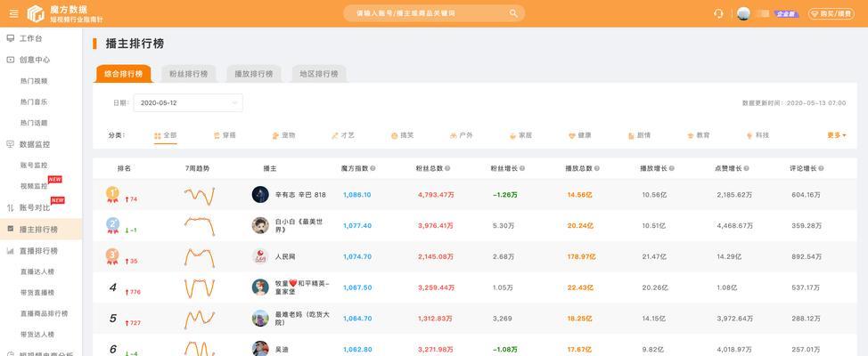The width and height of the screenshot is (868, 356).
Task: Click the 点赞增长 help icon
Action: (746, 168)
